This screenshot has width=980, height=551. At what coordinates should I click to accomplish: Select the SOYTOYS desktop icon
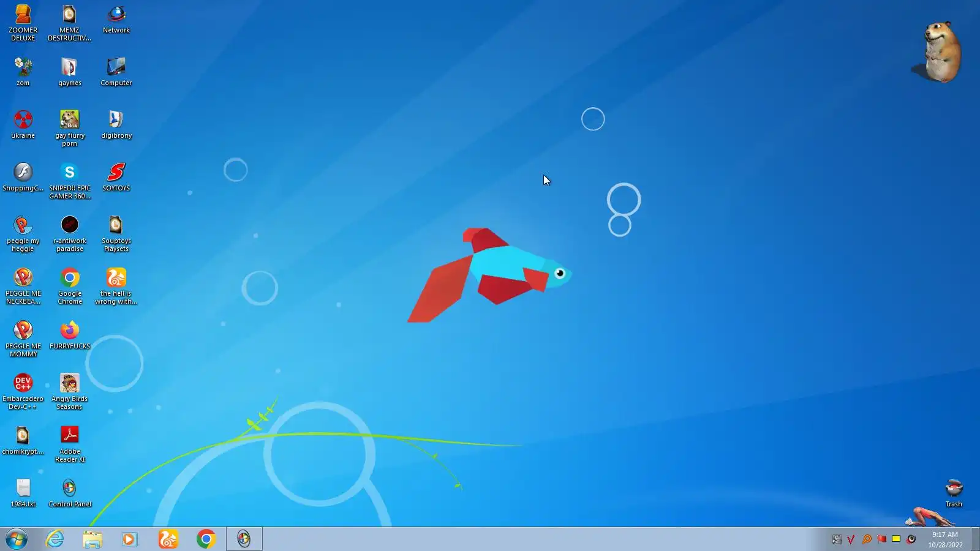pyautogui.click(x=116, y=177)
